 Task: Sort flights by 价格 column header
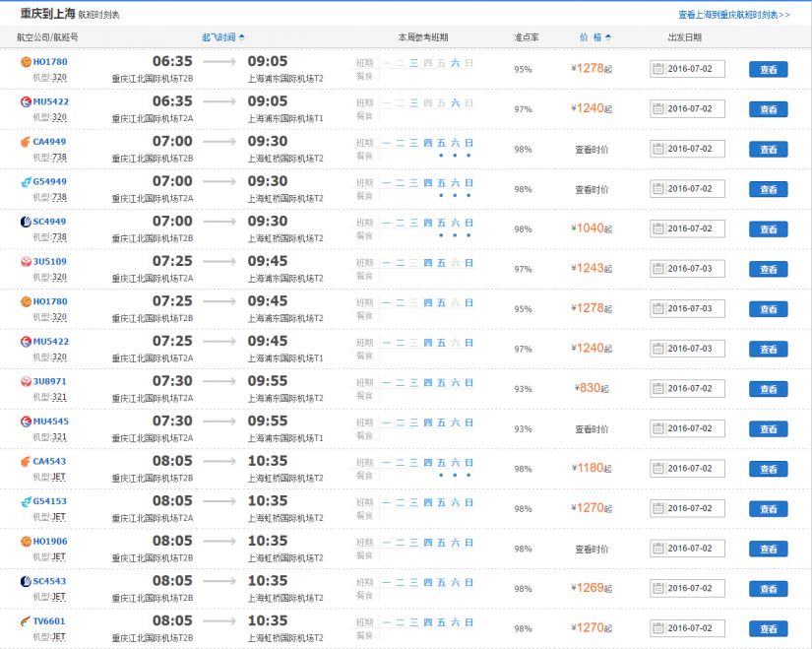(595, 37)
